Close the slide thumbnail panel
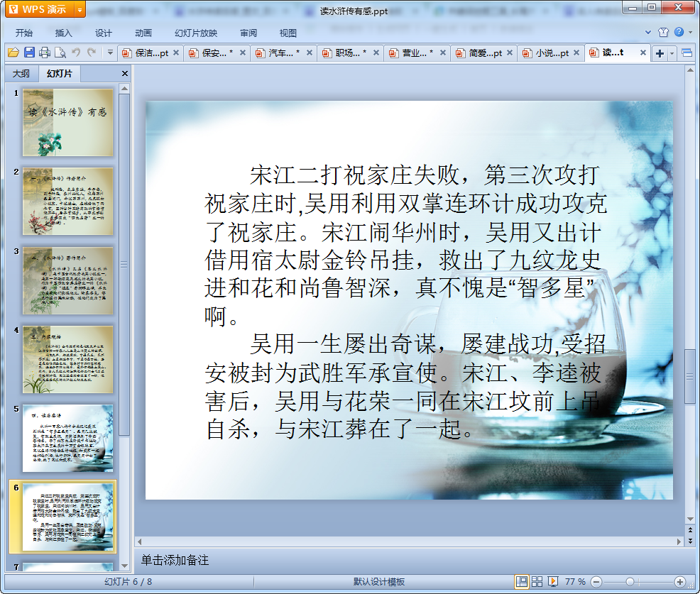 coord(125,74)
